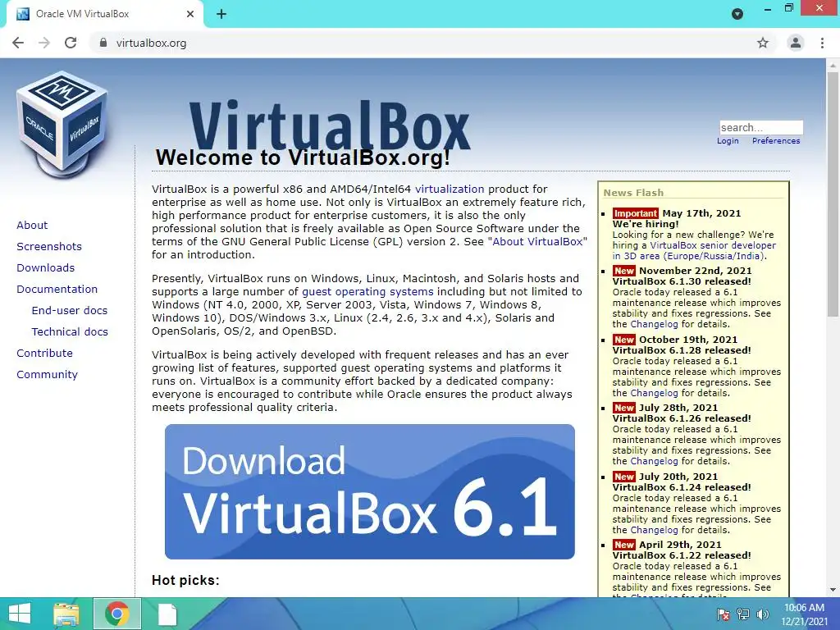Open the Changelog link for VirtualBox 6.1.30

[654, 324]
